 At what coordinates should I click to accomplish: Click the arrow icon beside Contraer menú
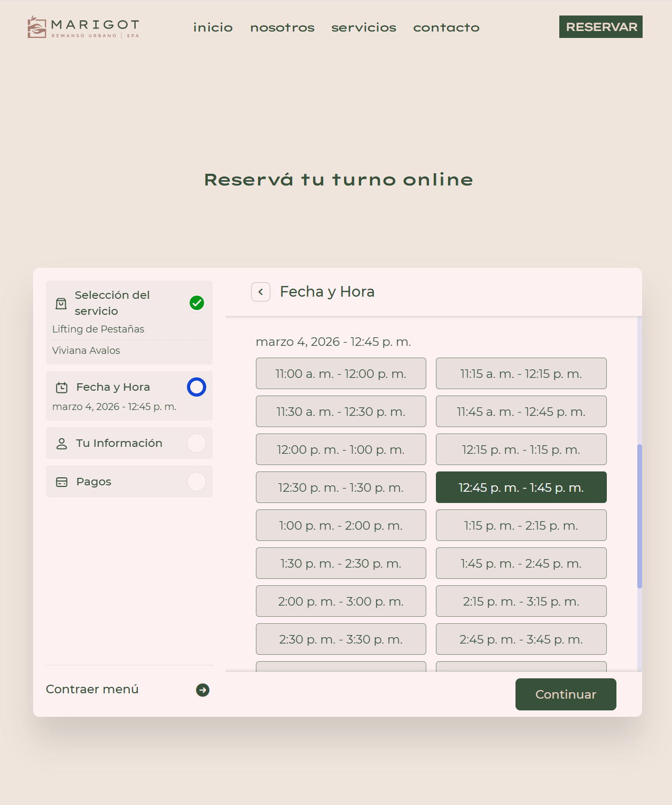(202, 690)
